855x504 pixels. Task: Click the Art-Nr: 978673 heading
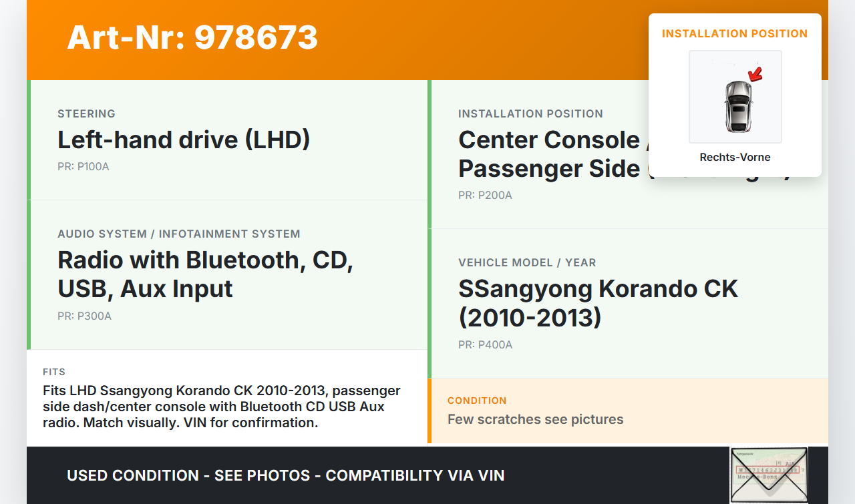[192, 37]
